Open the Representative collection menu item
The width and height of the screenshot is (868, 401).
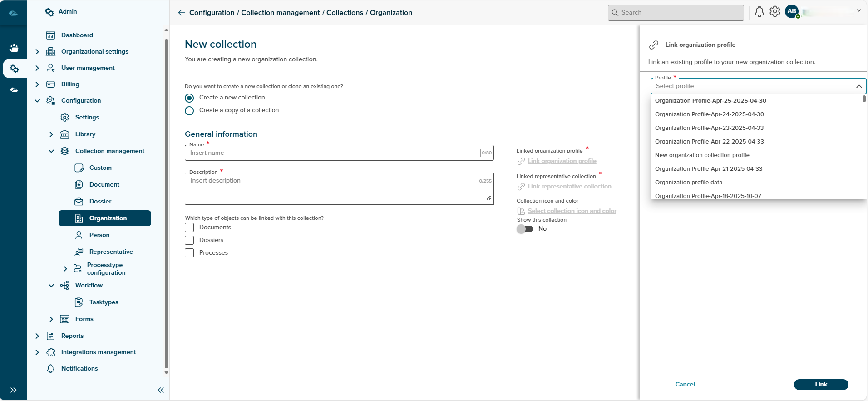point(111,252)
